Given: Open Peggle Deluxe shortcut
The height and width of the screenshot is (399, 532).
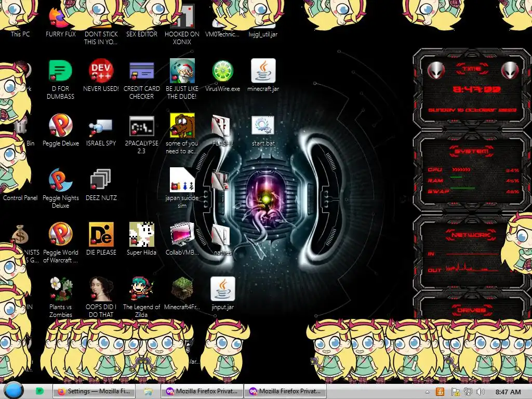Looking at the screenshot, I should [60, 126].
